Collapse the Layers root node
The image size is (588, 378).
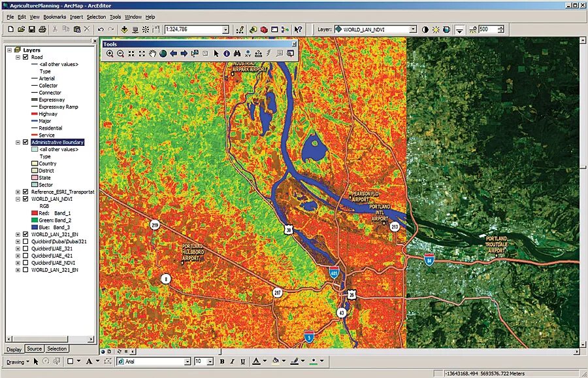click(9, 50)
